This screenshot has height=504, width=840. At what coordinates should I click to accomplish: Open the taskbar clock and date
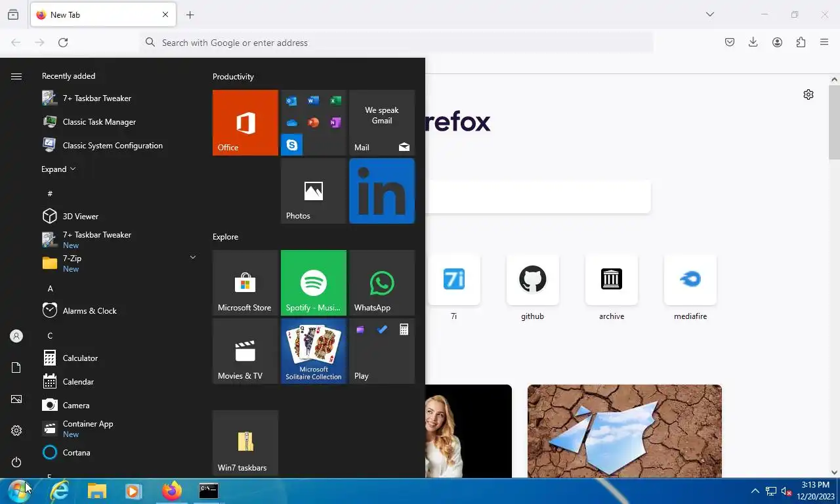pyautogui.click(x=816, y=491)
